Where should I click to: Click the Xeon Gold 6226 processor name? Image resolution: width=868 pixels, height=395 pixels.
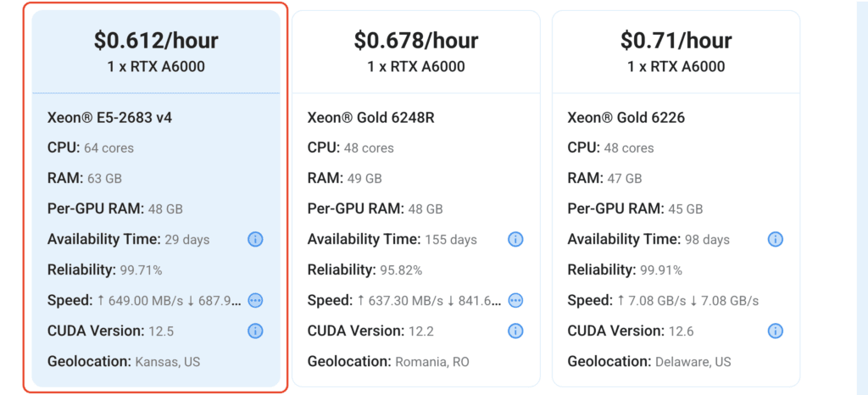pyautogui.click(x=626, y=117)
